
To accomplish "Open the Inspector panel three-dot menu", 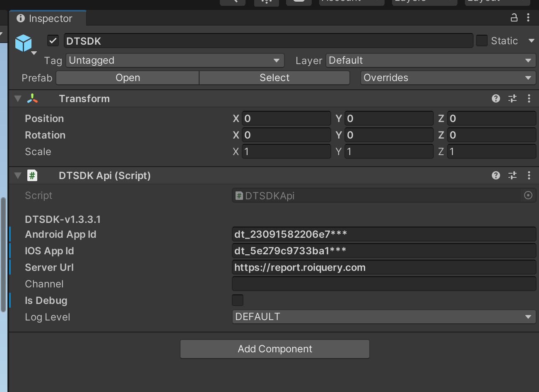I will pos(528,18).
